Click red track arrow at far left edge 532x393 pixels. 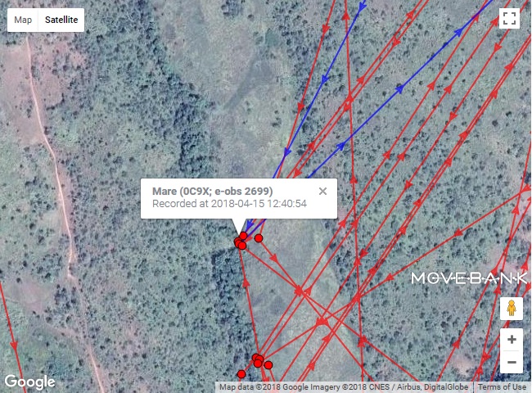point(14,346)
